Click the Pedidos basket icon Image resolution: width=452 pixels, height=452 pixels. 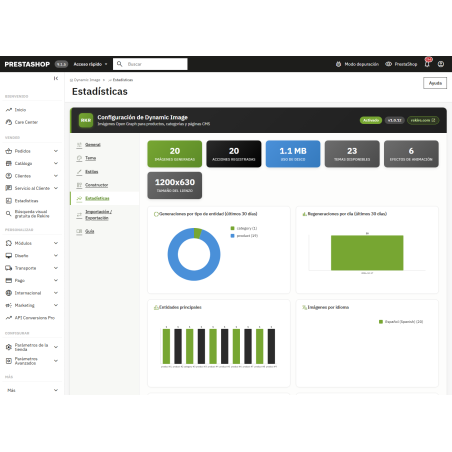click(x=9, y=151)
